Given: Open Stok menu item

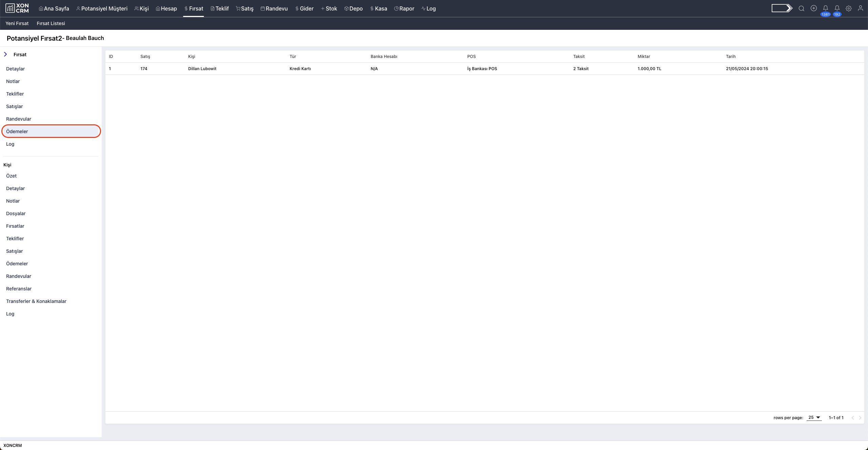Looking at the screenshot, I should [329, 8].
